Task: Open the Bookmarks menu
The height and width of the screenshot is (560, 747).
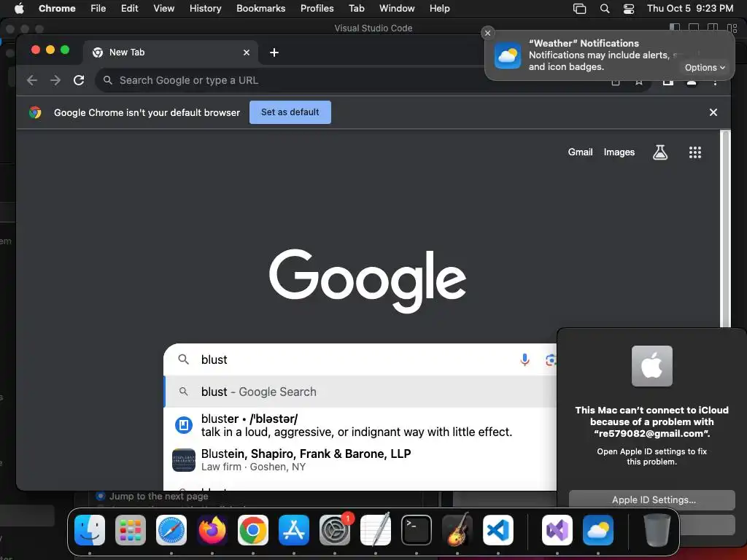Action: point(260,8)
